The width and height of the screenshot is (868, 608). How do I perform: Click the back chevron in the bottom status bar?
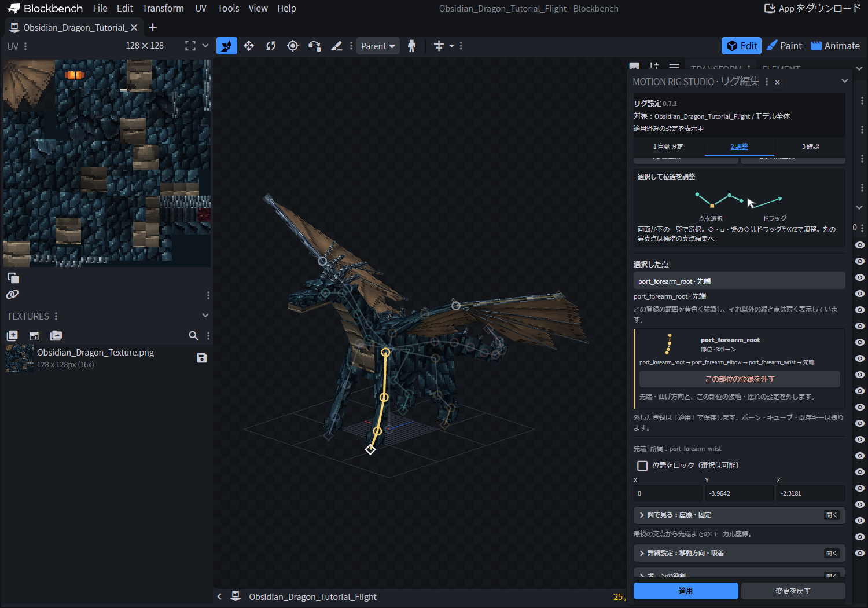219,596
